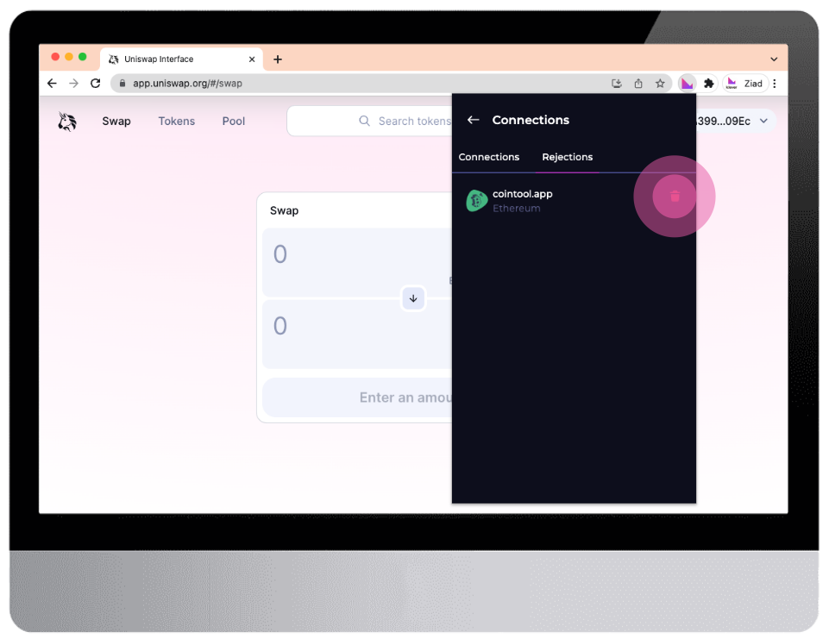View site lock security info
Screen dimensions: 829x644
tap(122, 84)
